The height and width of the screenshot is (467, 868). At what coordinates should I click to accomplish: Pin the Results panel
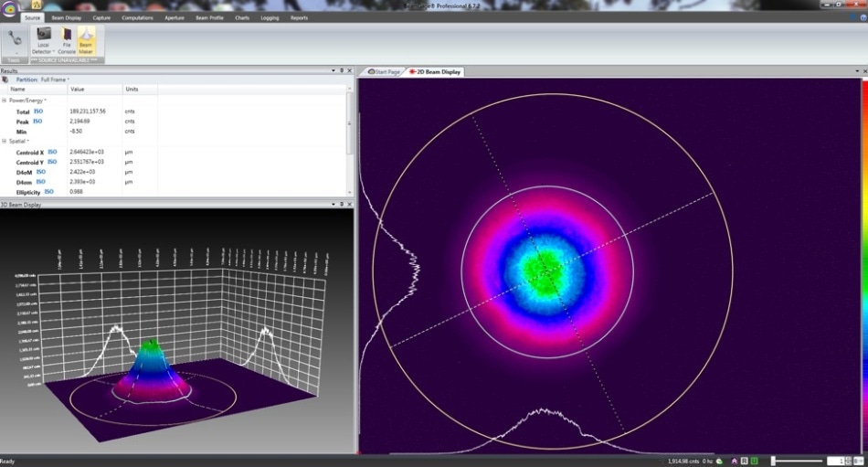pyautogui.click(x=342, y=71)
